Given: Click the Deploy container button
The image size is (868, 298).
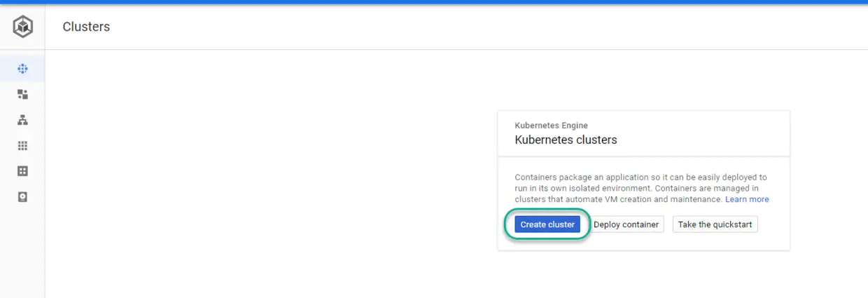Looking at the screenshot, I should click(626, 224).
